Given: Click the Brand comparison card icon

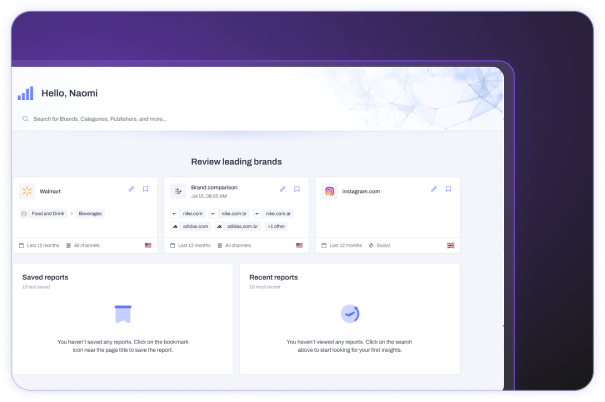Looking at the screenshot, I should tap(177, 190).
